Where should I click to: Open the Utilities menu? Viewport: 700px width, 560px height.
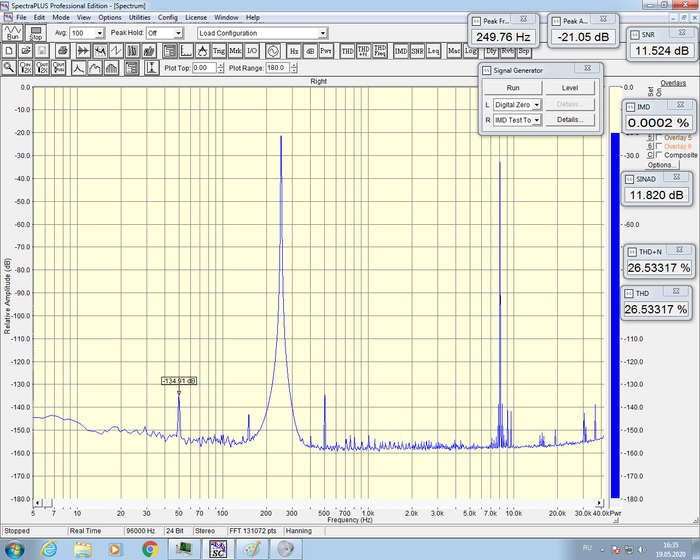coord(139,17)
